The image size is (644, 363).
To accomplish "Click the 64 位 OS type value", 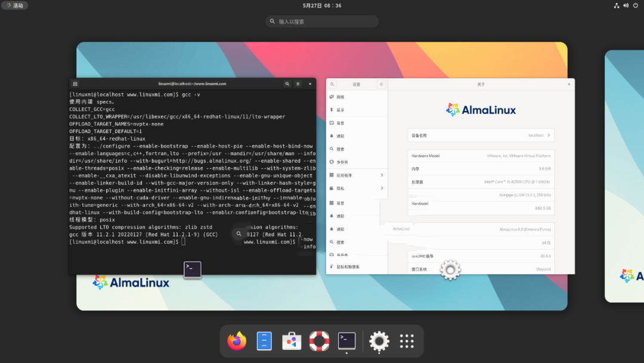I will pos(546,243).
